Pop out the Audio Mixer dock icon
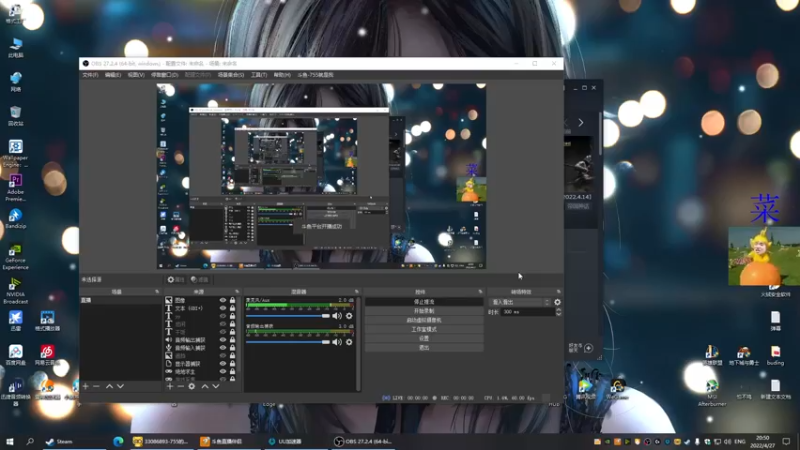The width and height of the screenshot is (800, 450). [x=357, y=292]
